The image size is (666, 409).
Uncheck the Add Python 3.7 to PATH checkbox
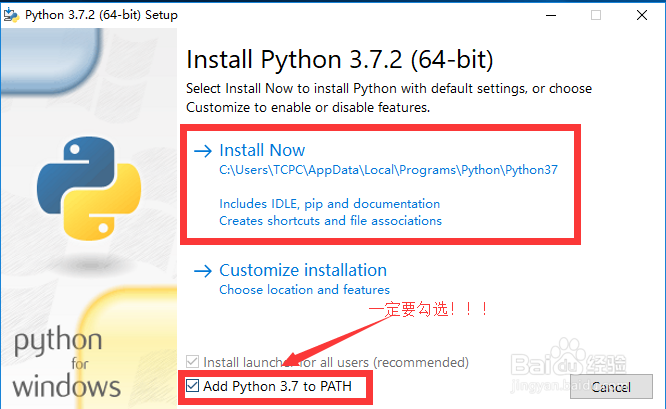tap(192, 386)
